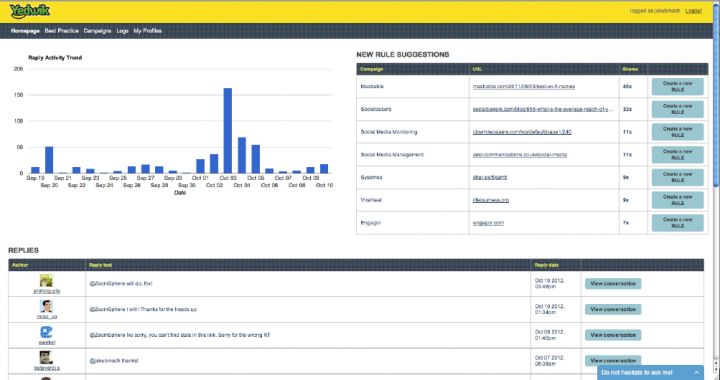View conversation for 'will do, thx!' reply
The height and width of the screenshot is (380, 720).
(x=613, y=284)
